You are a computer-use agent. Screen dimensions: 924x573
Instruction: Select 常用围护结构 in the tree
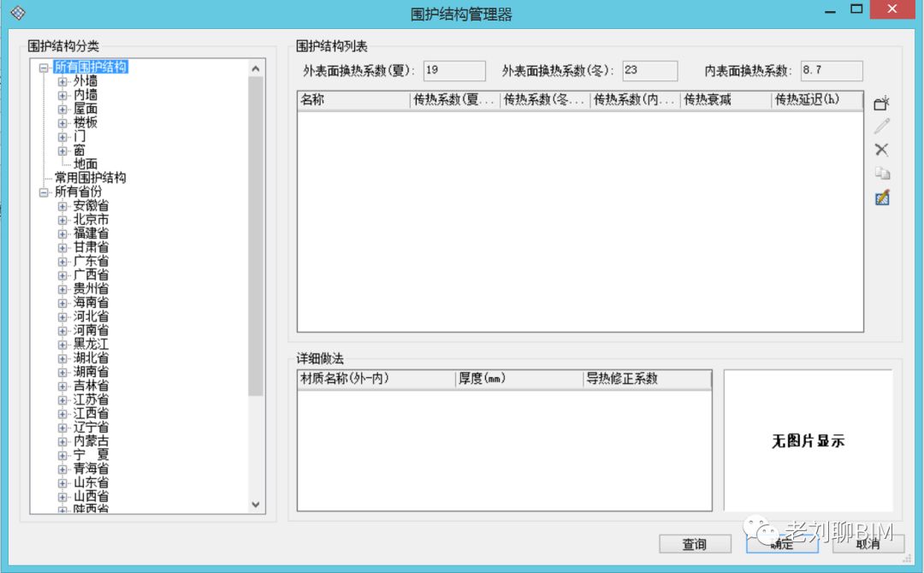[90, 178]
